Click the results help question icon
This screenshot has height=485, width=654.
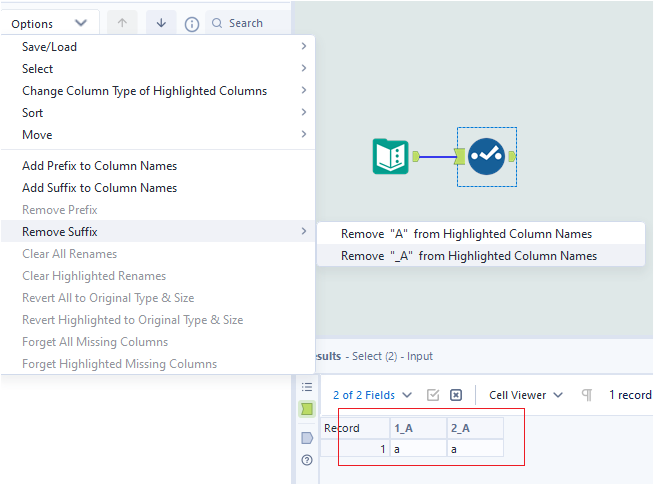(x=307, y=460)
